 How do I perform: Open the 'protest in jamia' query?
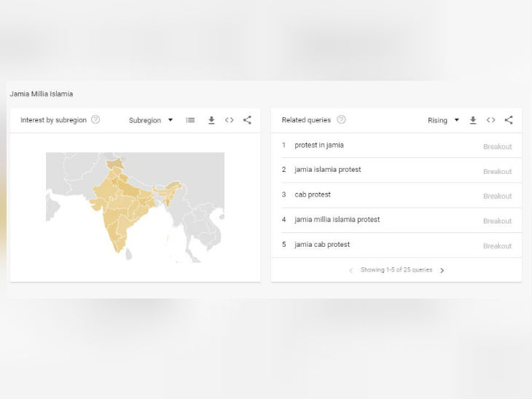click(318, 146)
